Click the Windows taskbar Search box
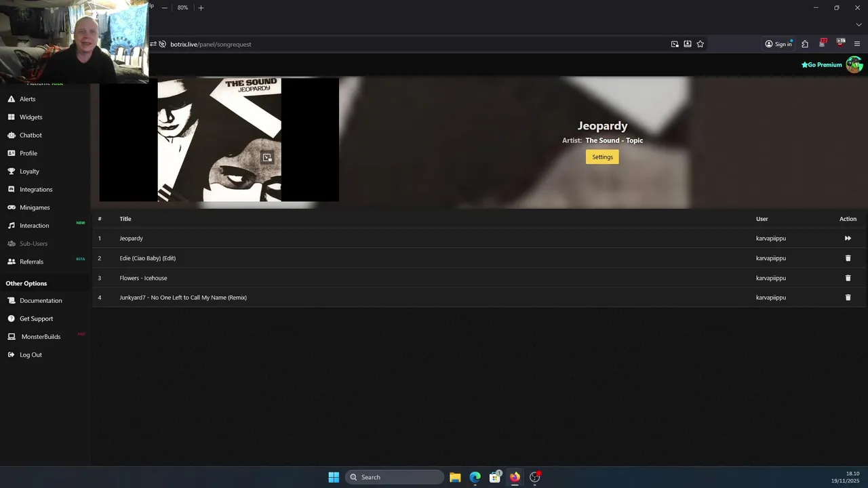The image size is (868, 488). pos(395,477)
